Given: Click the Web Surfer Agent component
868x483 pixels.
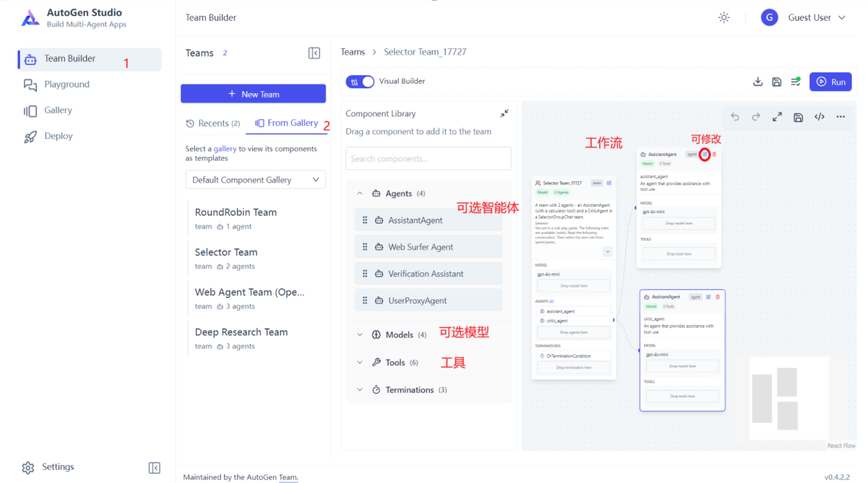Looking at the screenshot, I should click(428, 247).
